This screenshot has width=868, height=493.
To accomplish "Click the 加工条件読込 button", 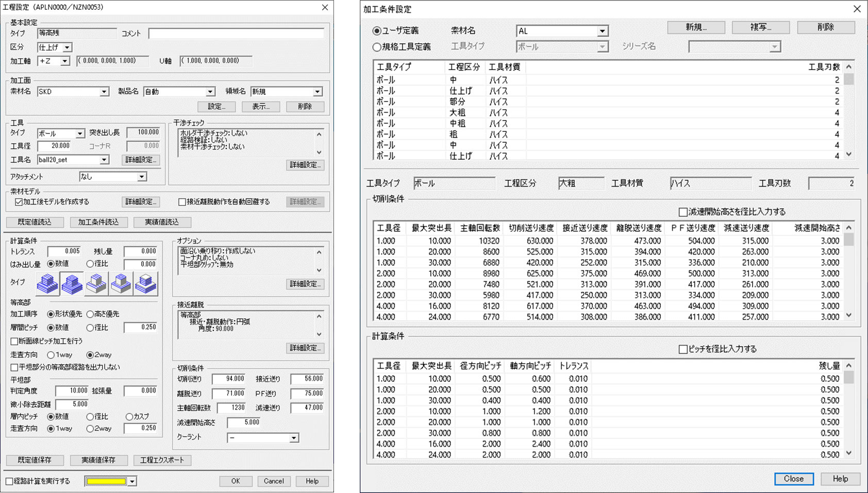I will point(98,222).
